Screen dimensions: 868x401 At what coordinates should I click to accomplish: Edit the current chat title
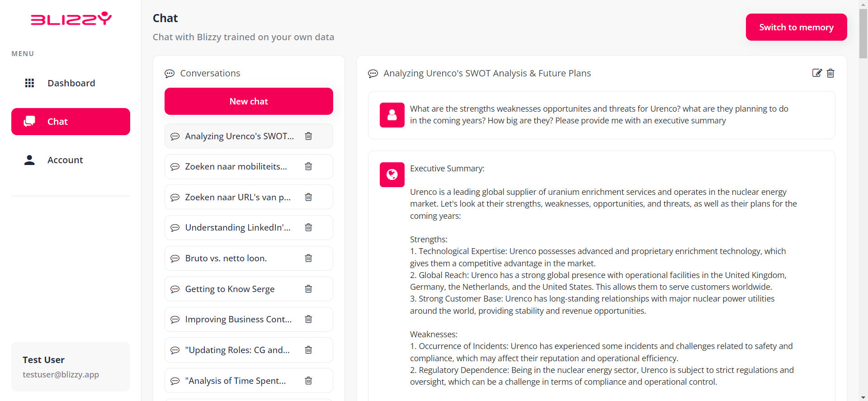tap(817, 73)
